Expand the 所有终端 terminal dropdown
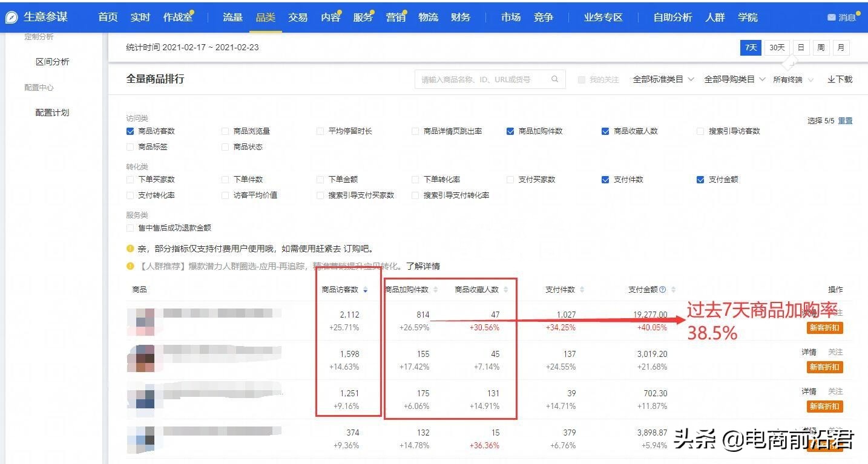Screen dimensions: 868x464 [x=790, y=79]
